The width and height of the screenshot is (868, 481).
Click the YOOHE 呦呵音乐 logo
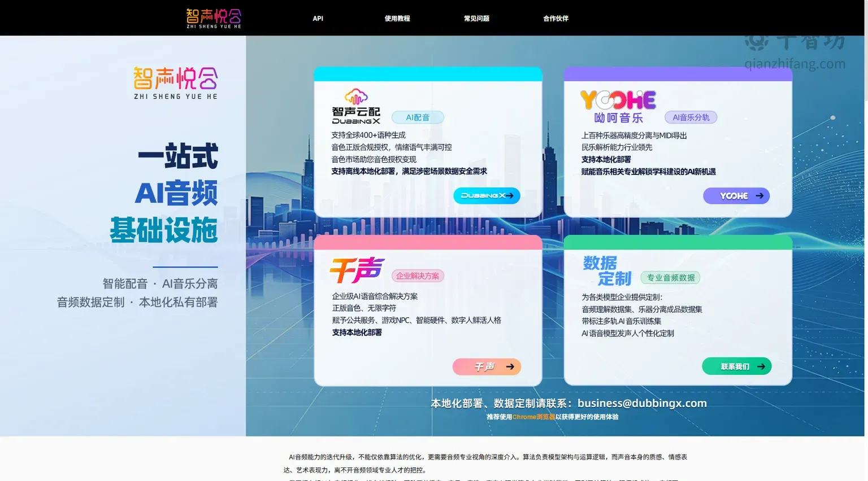618,107
